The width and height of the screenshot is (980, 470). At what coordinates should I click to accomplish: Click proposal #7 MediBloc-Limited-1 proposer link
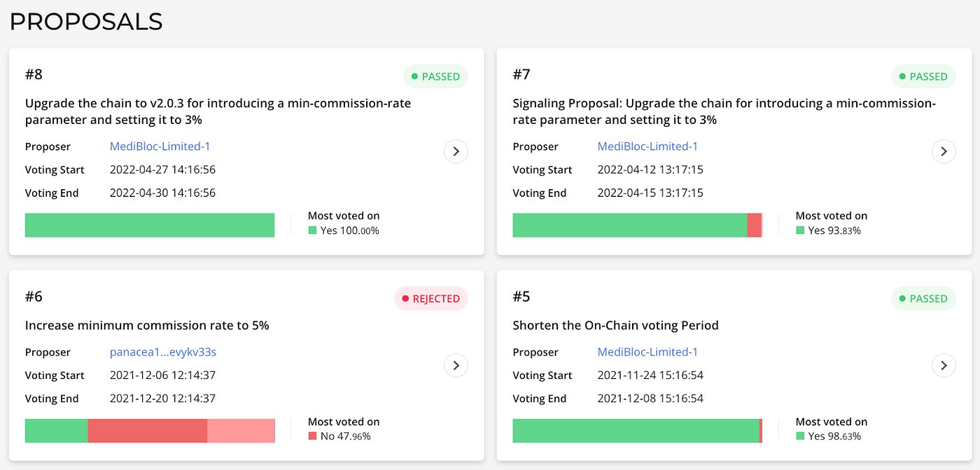[x=647, y=146]
